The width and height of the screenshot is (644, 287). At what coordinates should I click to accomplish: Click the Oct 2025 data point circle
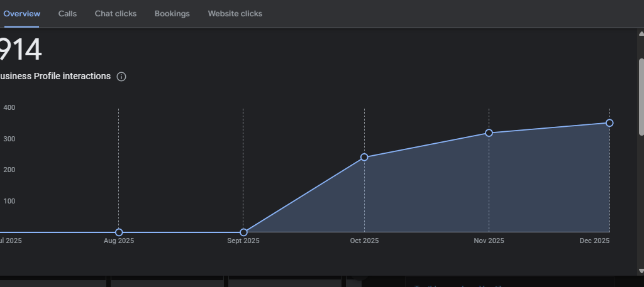[x=364, y=157]
